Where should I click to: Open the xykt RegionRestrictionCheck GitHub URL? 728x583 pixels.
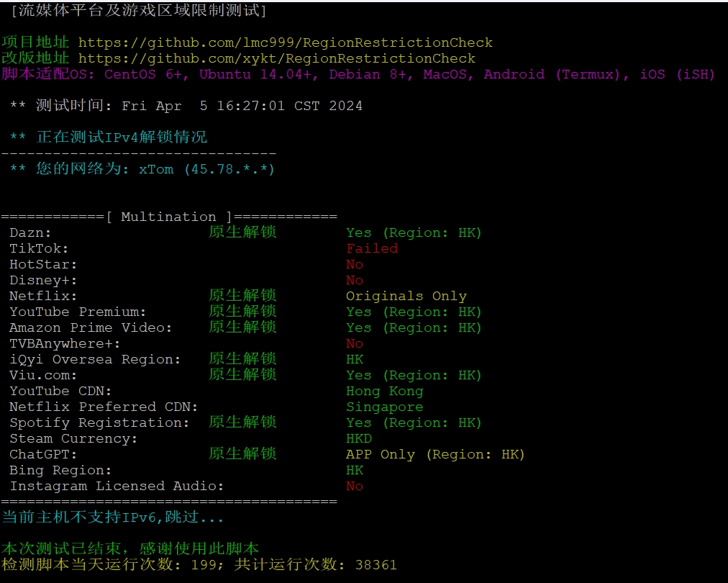tap(277, 58)
